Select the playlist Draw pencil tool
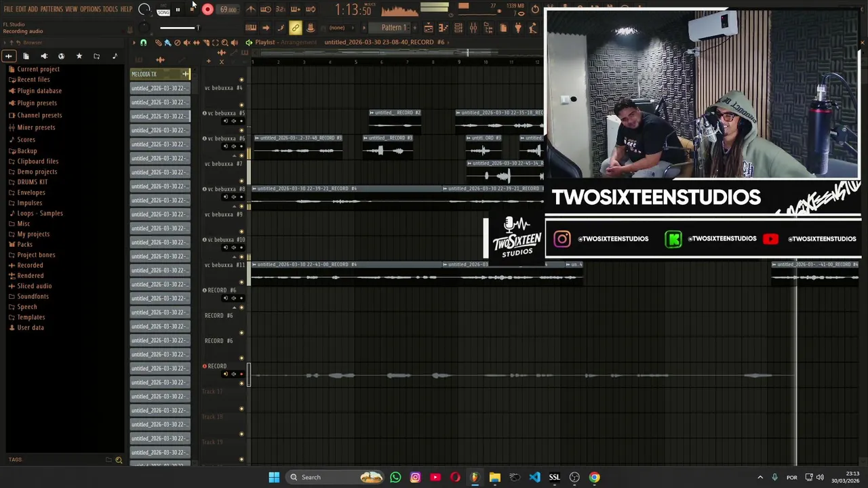868x488 pixels. click(x=158, y=43)
